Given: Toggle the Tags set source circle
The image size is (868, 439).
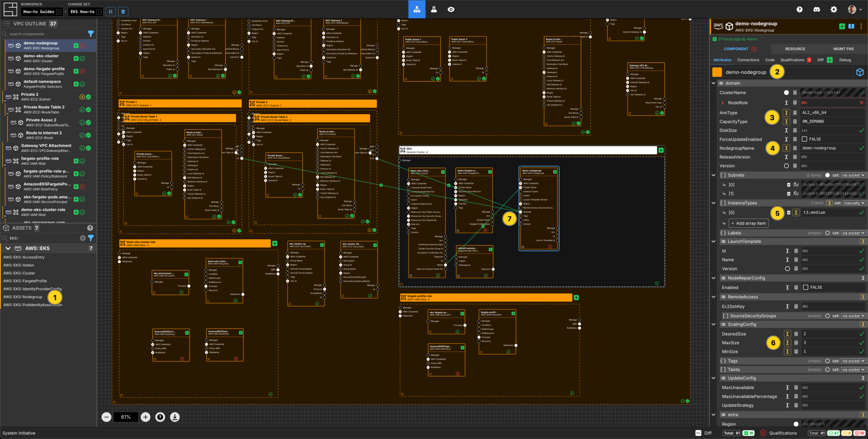Looking at the screenshot, I should click(x=827, y=361).
